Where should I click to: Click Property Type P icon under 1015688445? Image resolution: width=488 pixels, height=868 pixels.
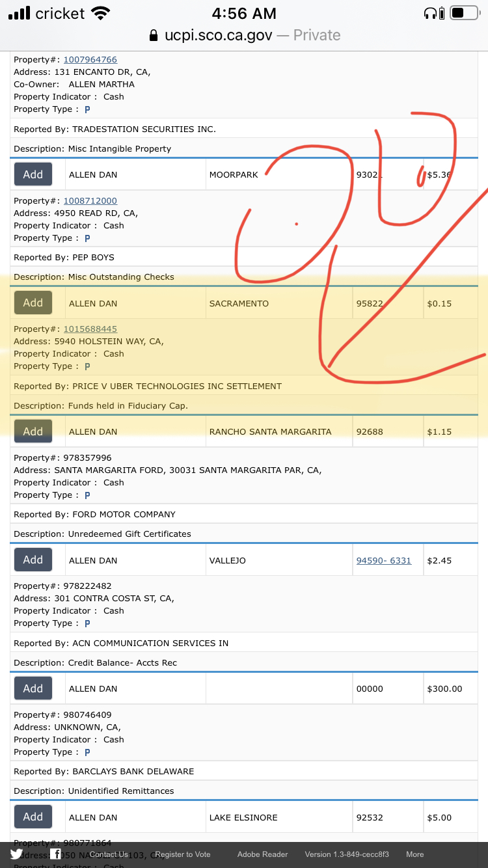tap(87, 366)
